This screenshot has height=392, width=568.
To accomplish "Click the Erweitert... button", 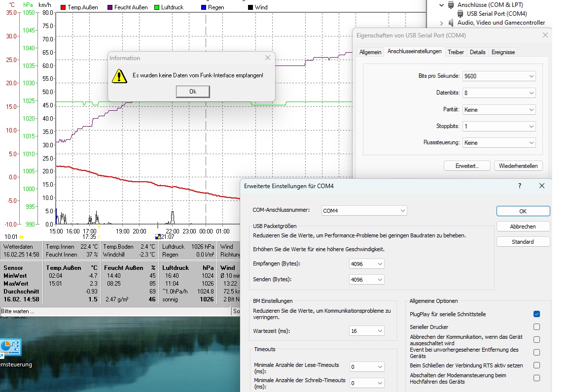I will (467, 166).
